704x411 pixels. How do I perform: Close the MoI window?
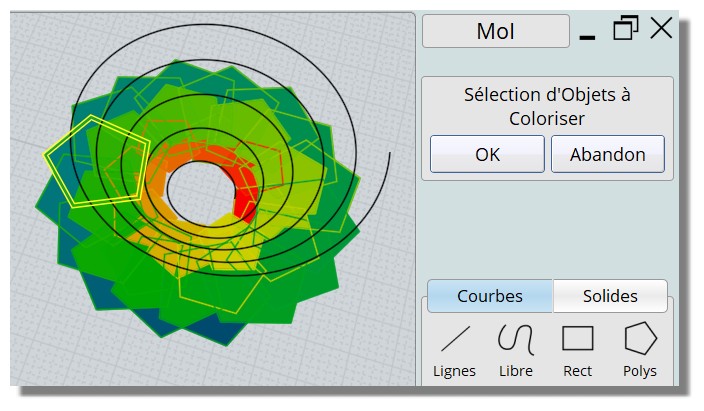click(x=661, y=28)
